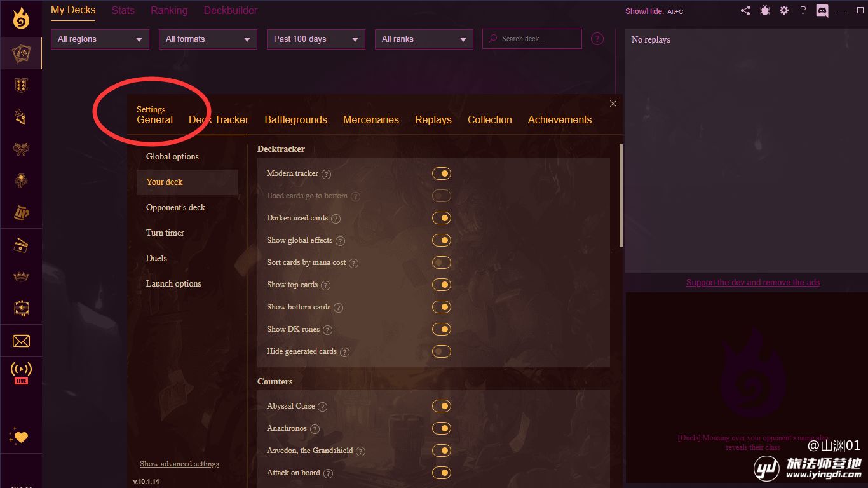Screen dimensions: 868x488
Task: Click the Firestone flame logo
Action: 21,19
